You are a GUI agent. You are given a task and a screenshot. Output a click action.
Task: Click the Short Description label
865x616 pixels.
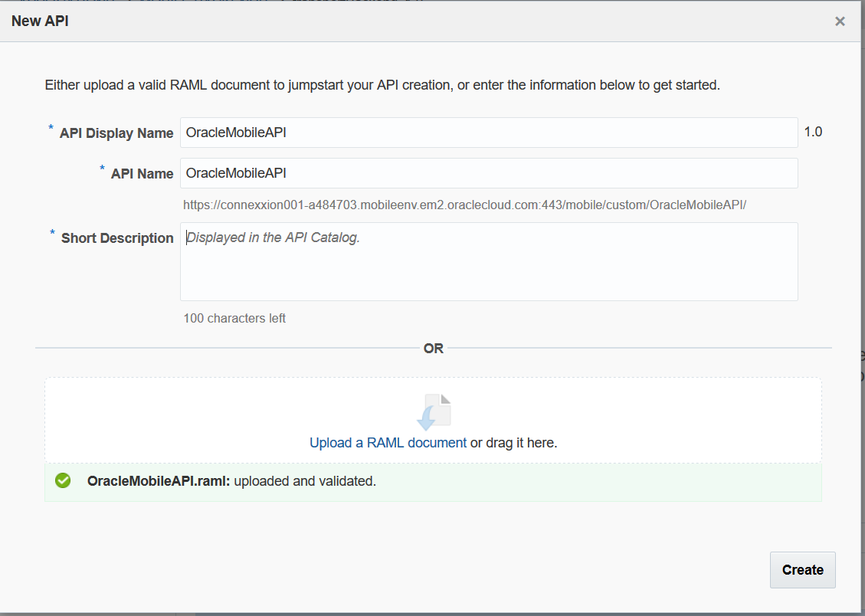coord(117,238)
